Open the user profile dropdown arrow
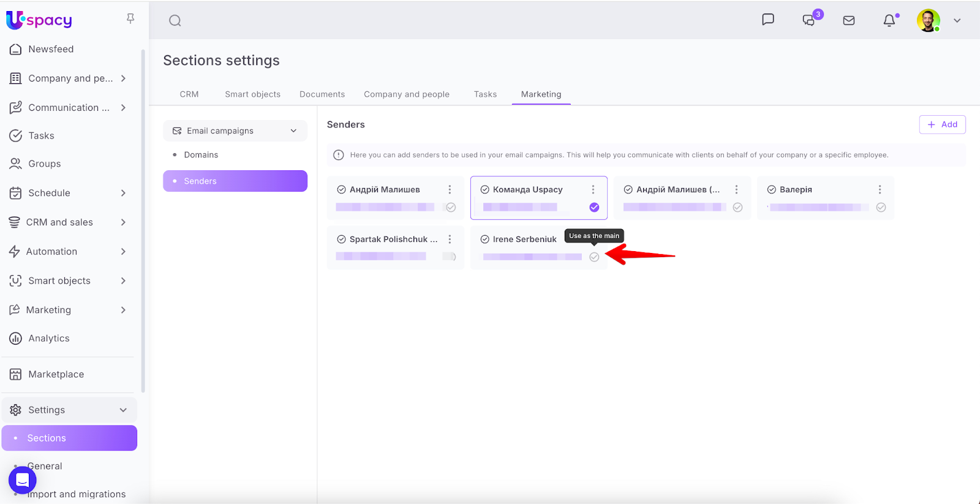 click(x=957, y=21)
